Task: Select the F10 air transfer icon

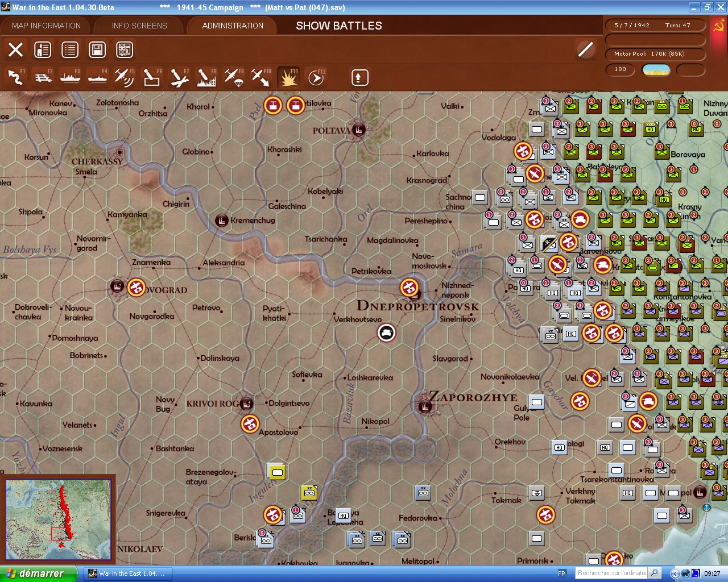Action: tap(261, 77)
